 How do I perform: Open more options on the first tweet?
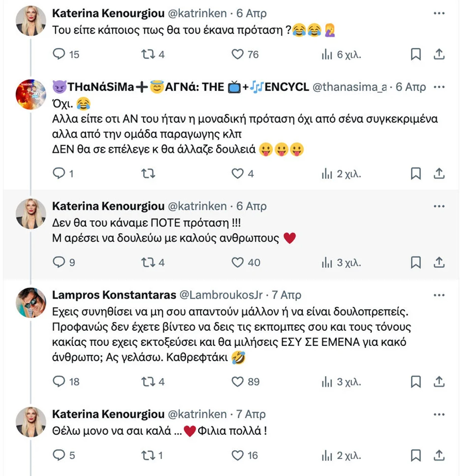pyautogui.click(x=439, y=14)
